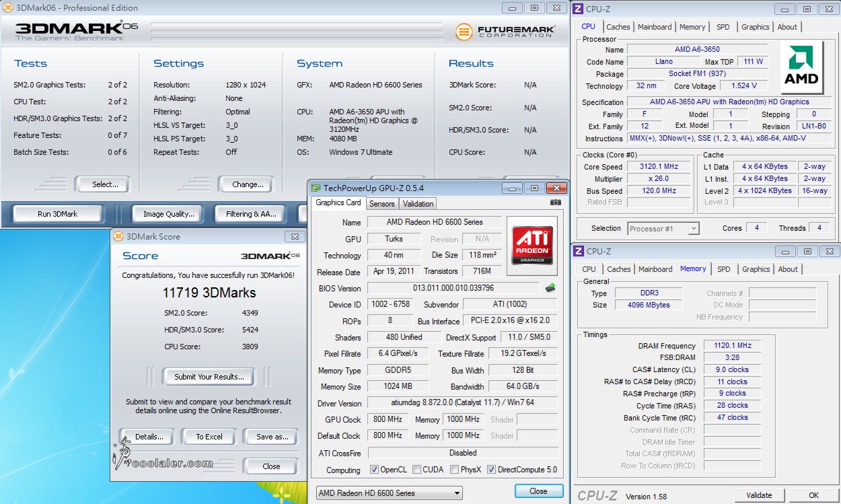Click the Device ID 1002 - 6758 field
841x504 pixels.
pyautogui.click(x=391, y=304)
